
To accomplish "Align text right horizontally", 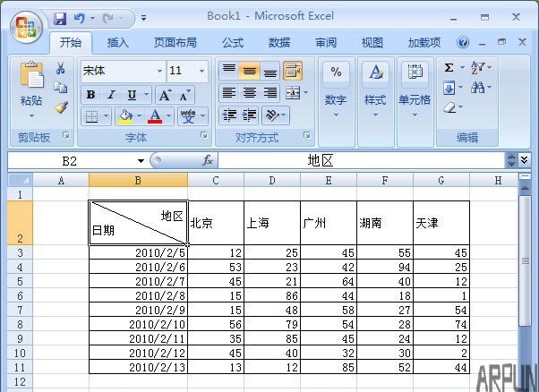I will (x=270, y=93).
